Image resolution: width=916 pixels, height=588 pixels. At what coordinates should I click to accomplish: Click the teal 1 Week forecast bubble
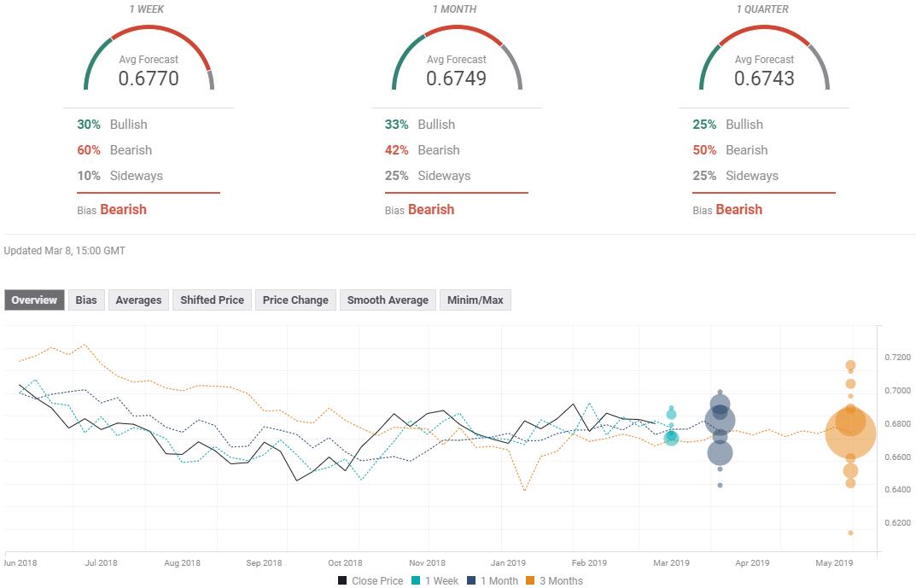pyautogui.click(x=671, y=437)
